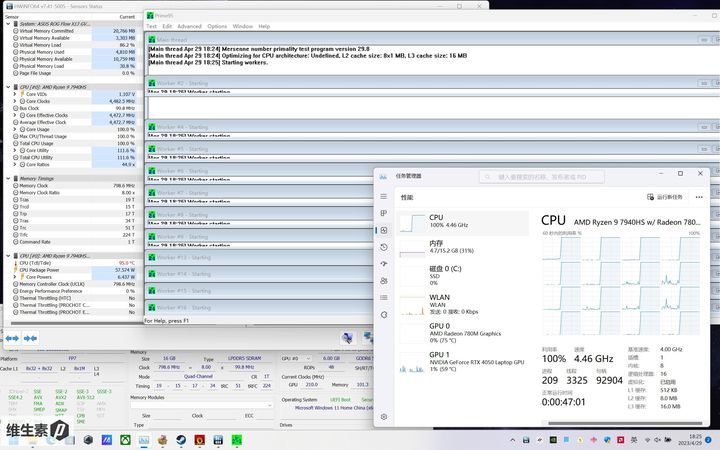Select Performance page icon in Task Manager
Screen dimensions: 720x450
pyautogui.click(x=383, y=230)
